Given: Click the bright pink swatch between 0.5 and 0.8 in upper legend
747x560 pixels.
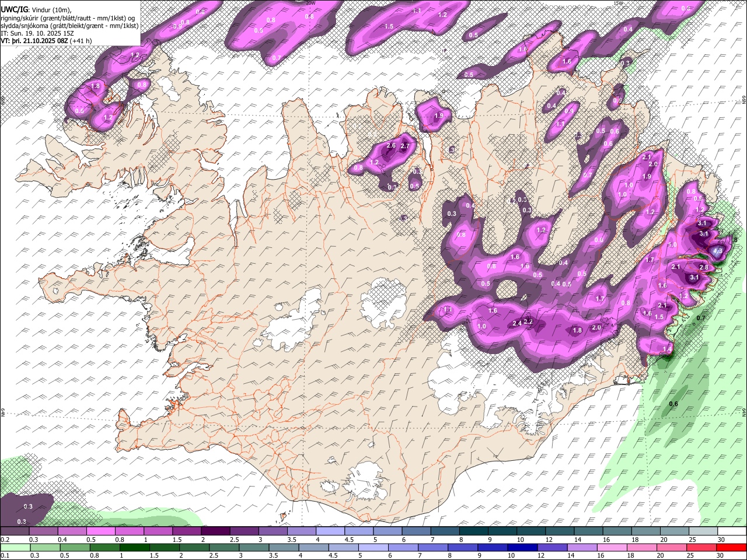Looking at the screenshot, I should (102, 531).
